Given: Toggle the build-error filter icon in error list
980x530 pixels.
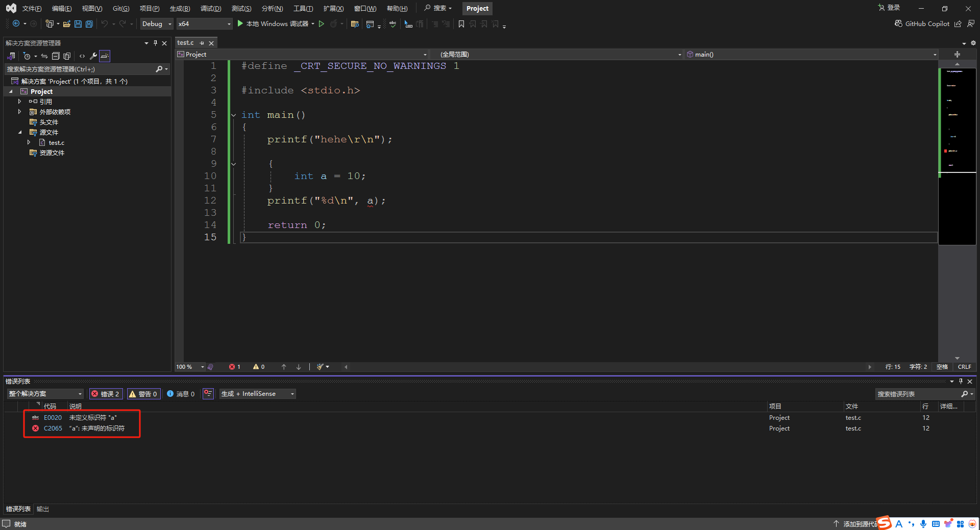Looking at the screenshot, I should 208,393.
